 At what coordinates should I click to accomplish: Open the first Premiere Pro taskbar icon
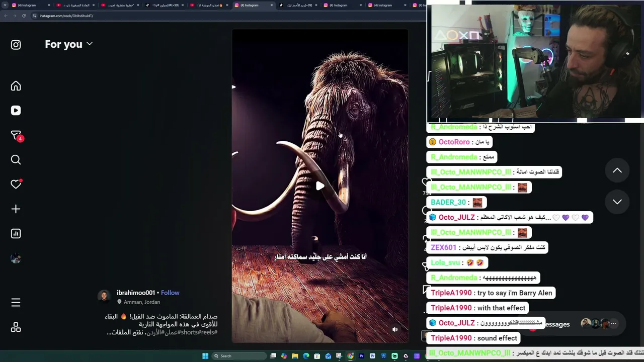pyautogui.click(x=362, y=356)
